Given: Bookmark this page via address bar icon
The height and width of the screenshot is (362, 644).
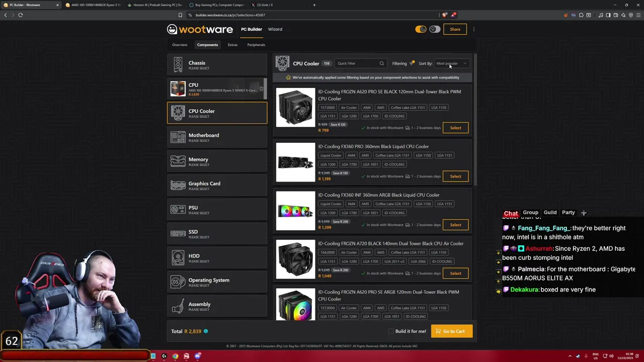Looking at the screenshot, I should pos(180,15).
